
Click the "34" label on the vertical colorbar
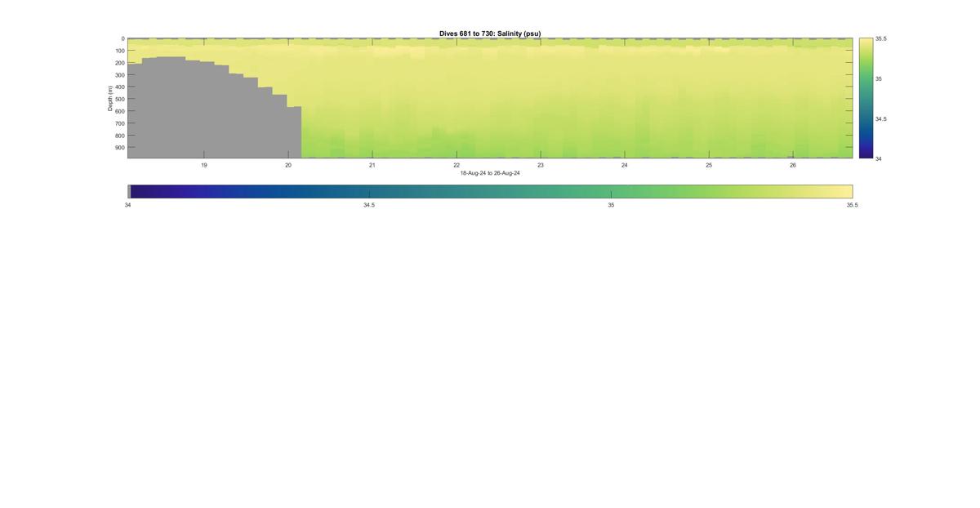point(879,158)
